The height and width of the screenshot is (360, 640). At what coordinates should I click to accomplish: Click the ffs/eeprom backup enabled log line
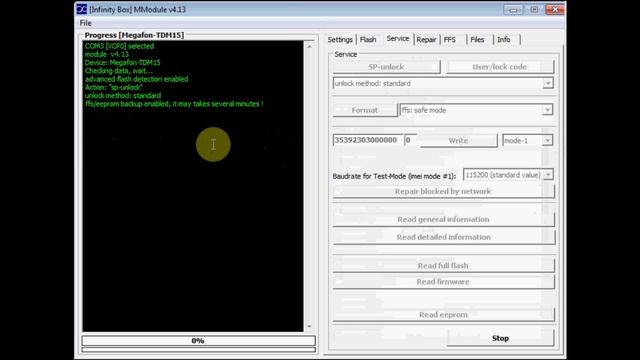pos(174,104)
